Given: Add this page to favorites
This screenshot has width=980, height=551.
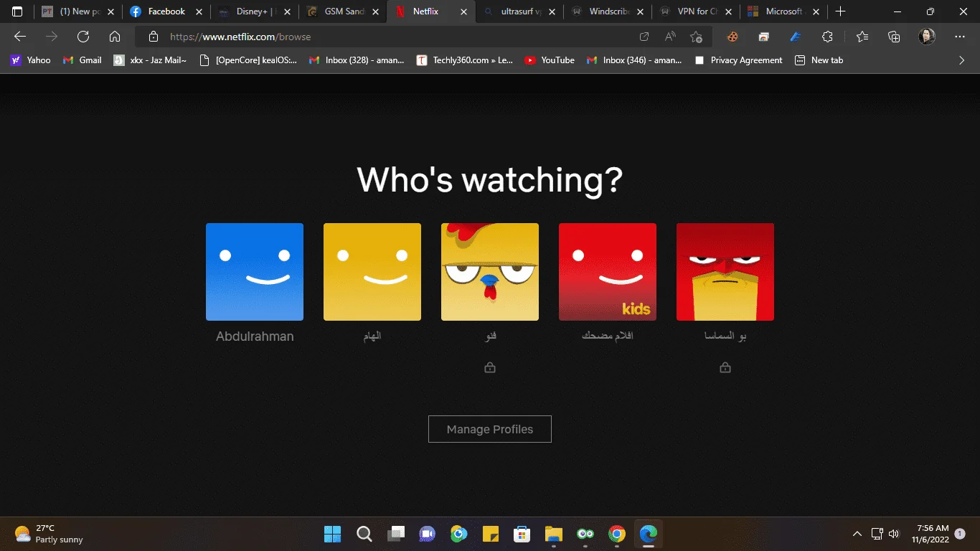Looking at the screenshot, I should point(696,37).
